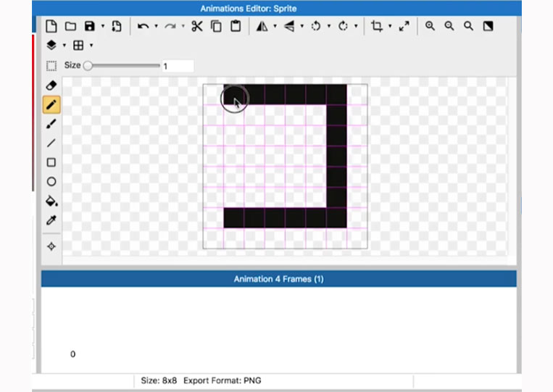Expand the undo history dropdown arrow
Screen dimensions: 553x392
(156, 26)
